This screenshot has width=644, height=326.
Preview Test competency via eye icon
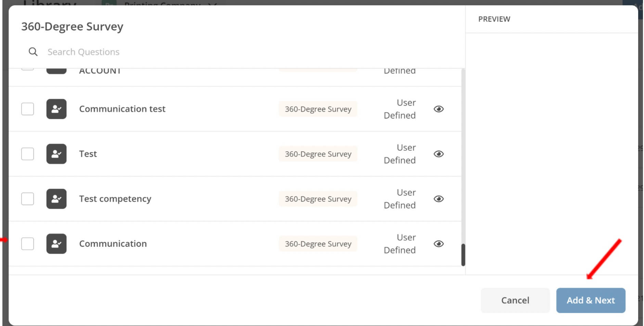click(439, 199)
